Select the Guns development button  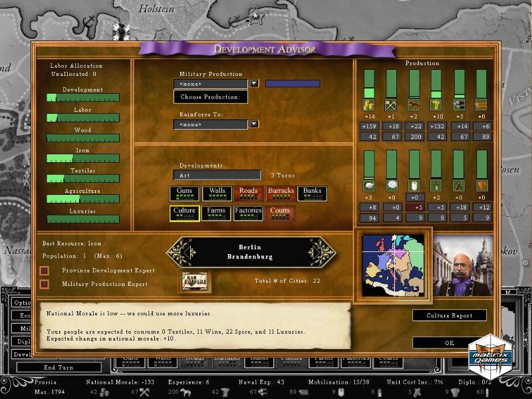(184, 194)
